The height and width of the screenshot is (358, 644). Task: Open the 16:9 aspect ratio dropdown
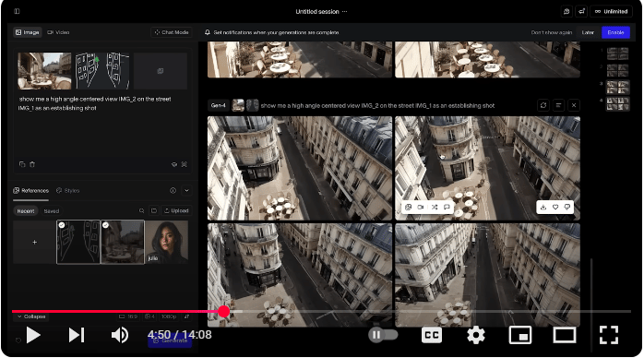point(128,316)
